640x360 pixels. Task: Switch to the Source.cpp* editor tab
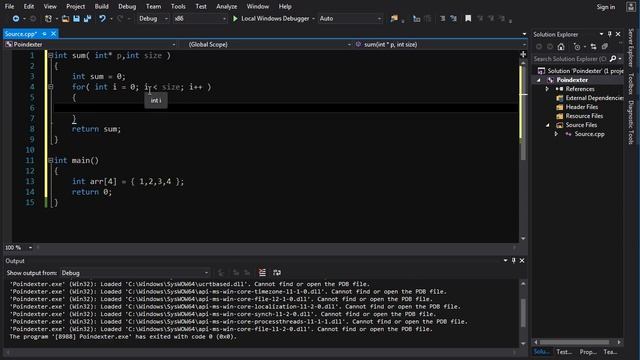[x=20, y=34]
